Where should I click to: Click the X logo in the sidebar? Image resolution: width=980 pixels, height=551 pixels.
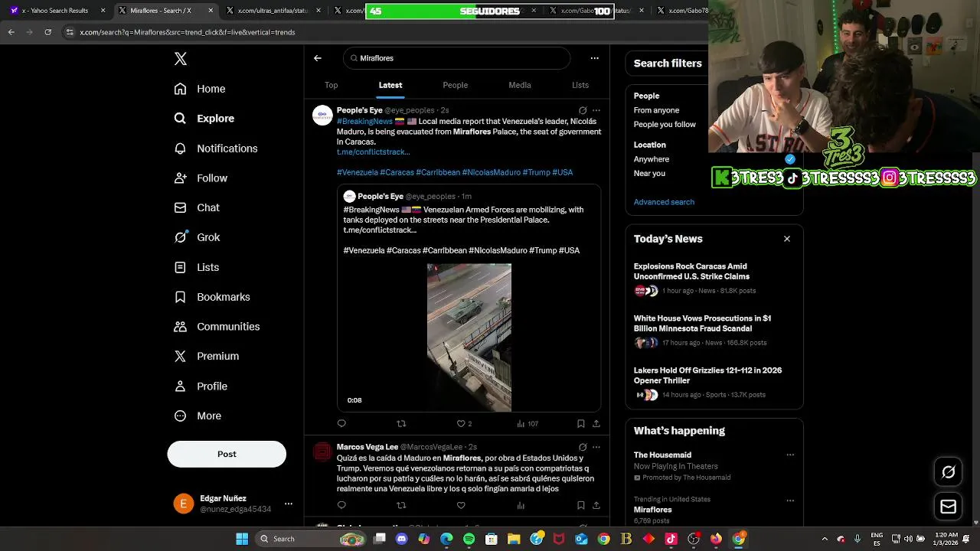tap(181, 59)
